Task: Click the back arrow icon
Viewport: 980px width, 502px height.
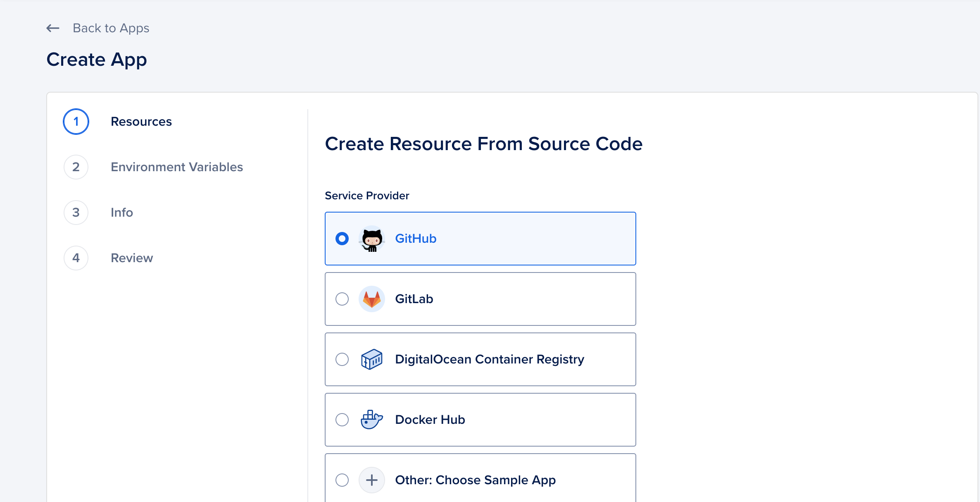Action: pyautogui.click(x=53, y=28)
